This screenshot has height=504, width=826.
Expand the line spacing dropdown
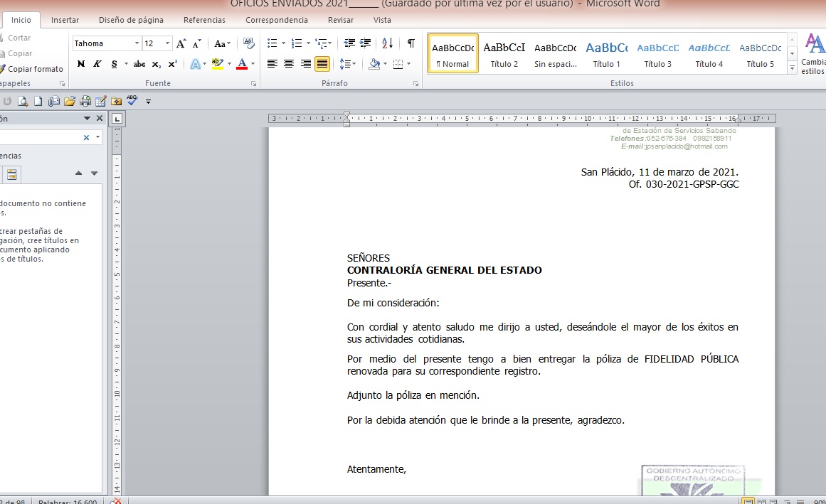(354, 64)
